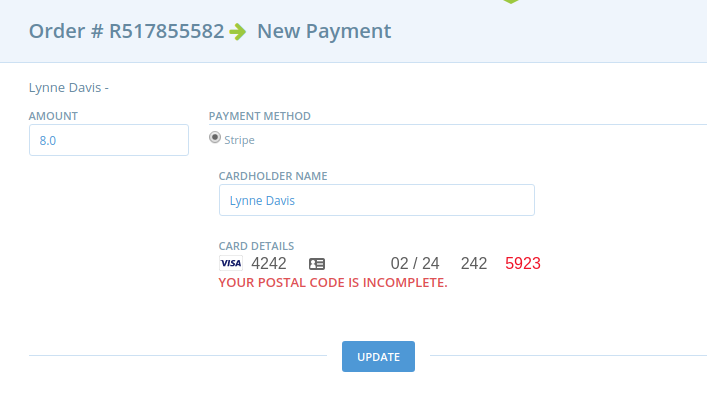707x418 pixels.
Task: Click the CVC field showing 242
Action: pyautogui.click(x=474, y=263)
